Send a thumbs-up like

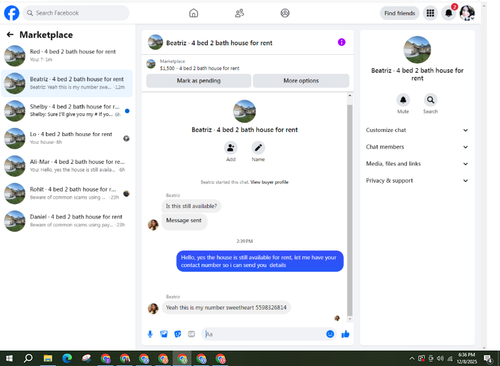pyautogui.click(x=345, y=334)
